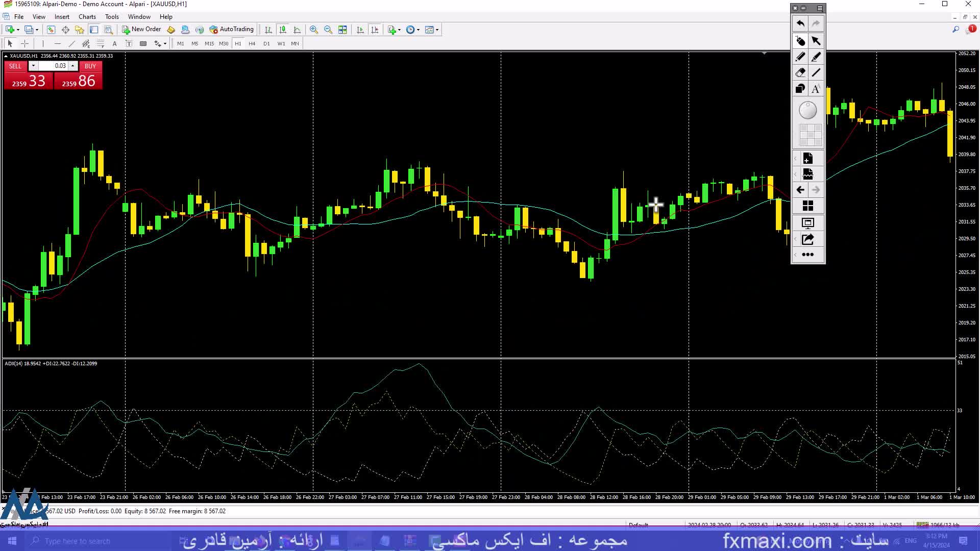Click the New Order button

pyautogui.click(x=141, y=30)
